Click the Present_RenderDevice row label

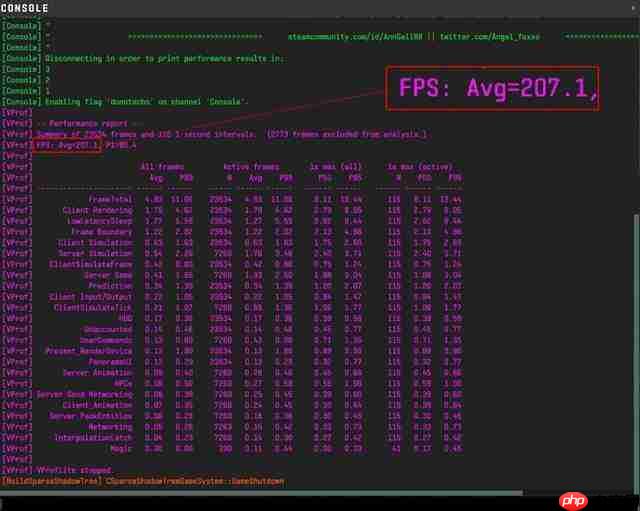tap(89, 351)
